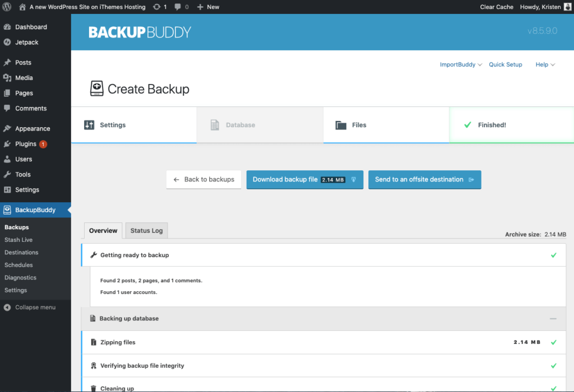Click the updates refresh icon
Image resolution: width=574 pixels, height=392 pixels.
[x=157, y=7]
